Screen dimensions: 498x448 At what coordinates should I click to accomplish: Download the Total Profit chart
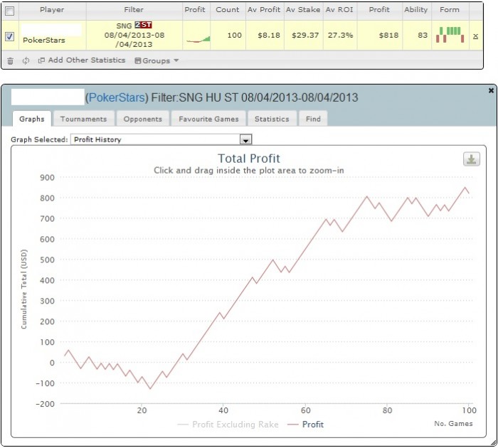click(x=471, y=159)
